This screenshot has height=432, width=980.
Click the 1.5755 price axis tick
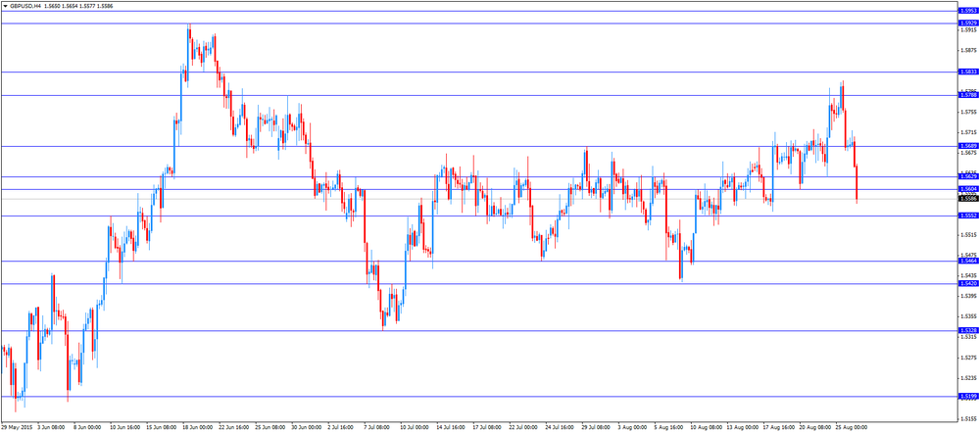pos(967,112)
